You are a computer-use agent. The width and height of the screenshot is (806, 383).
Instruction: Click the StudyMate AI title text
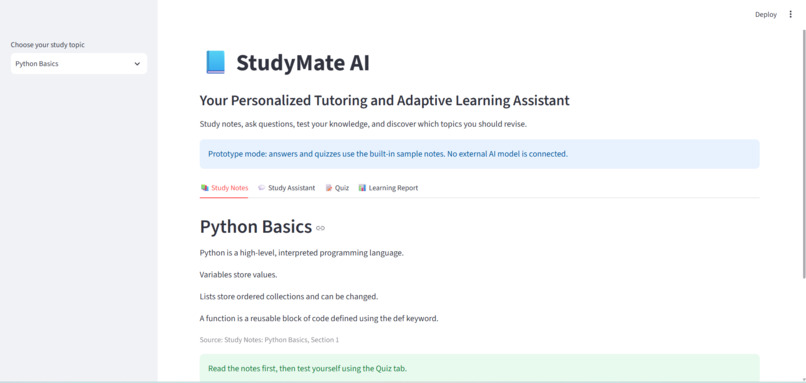tap(303, 63)
